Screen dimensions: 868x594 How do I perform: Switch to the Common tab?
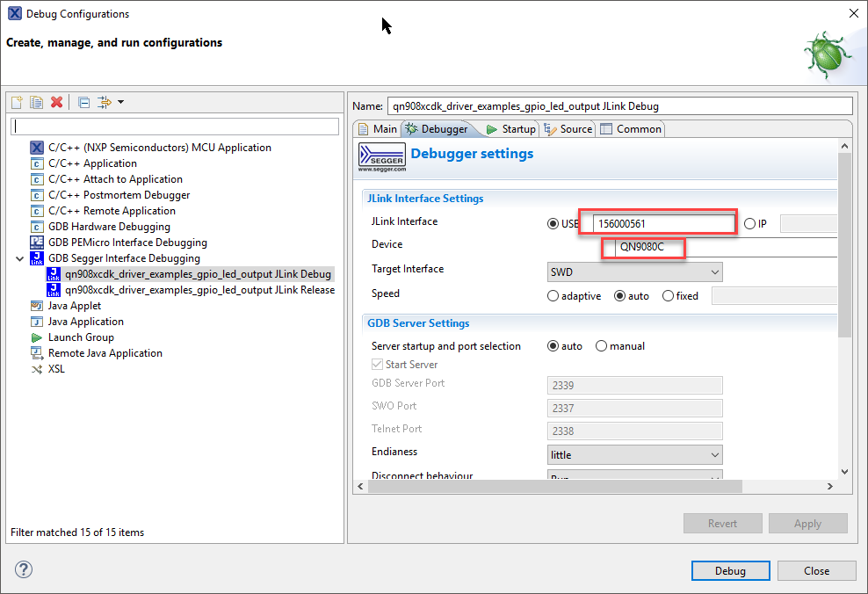[x=631, y=129]
